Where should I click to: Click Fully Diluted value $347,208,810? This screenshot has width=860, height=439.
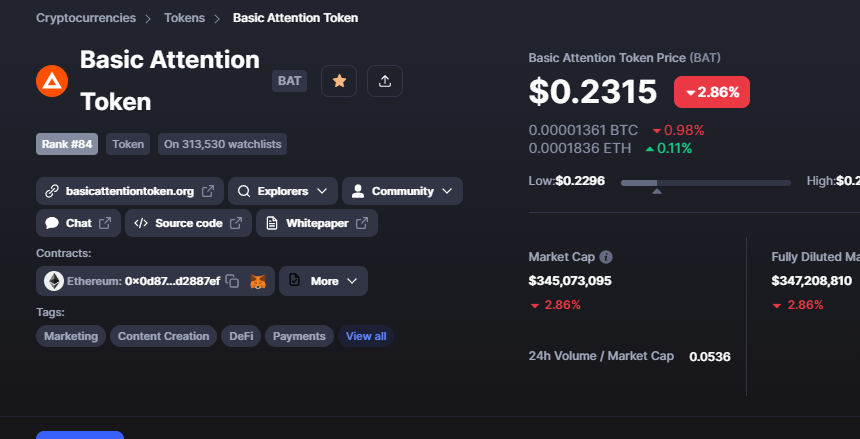click(812, 281)
